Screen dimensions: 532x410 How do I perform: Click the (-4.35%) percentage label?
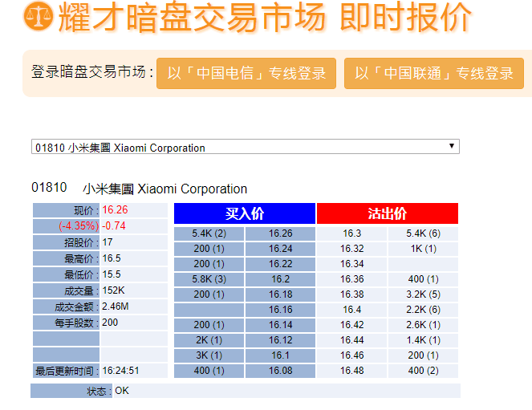pyautogui.click(x=79, y=225)
